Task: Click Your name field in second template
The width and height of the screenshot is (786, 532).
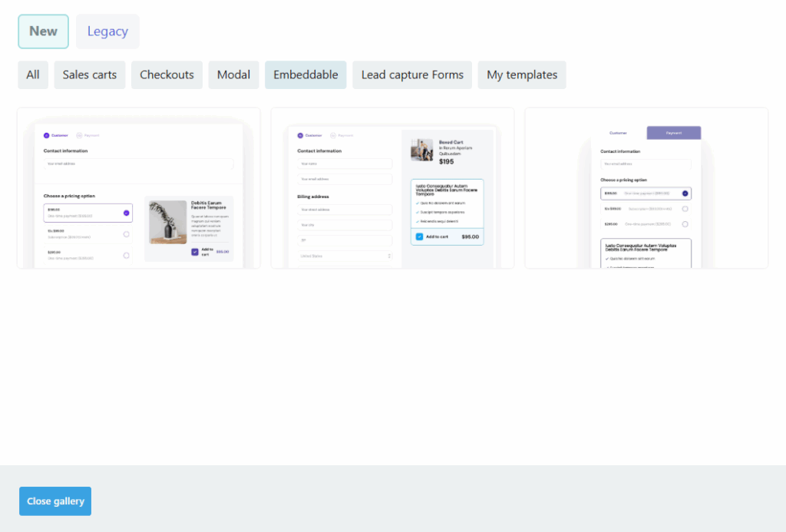Action: tap(345, 164)
